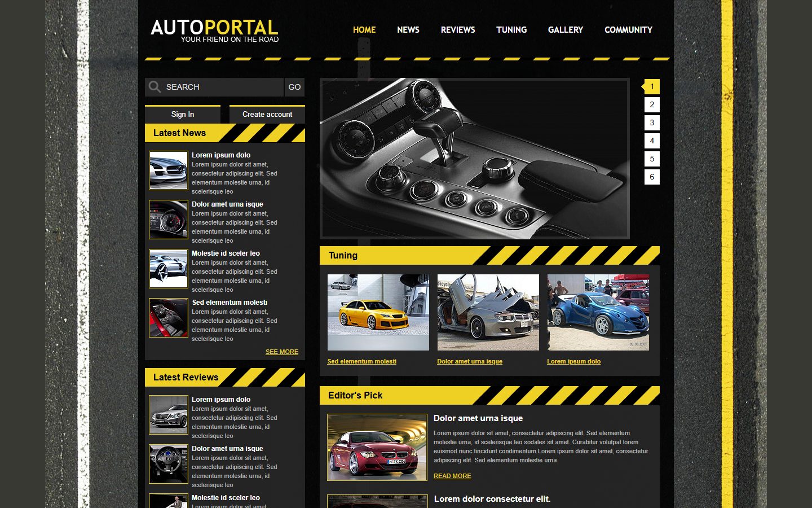
Task: Follow the Tuning 'Lorem ipsum dolo' link
Action: point(574,361)
